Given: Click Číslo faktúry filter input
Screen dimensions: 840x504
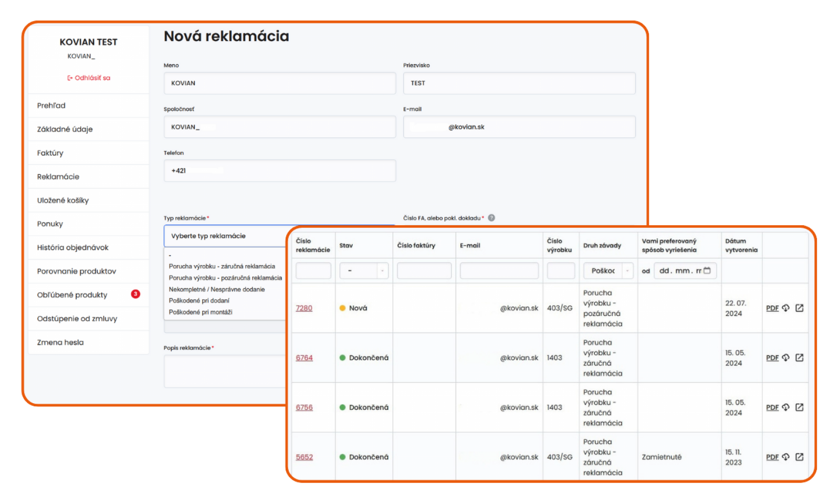Looking at the screenshot, I should pos(424,271).
